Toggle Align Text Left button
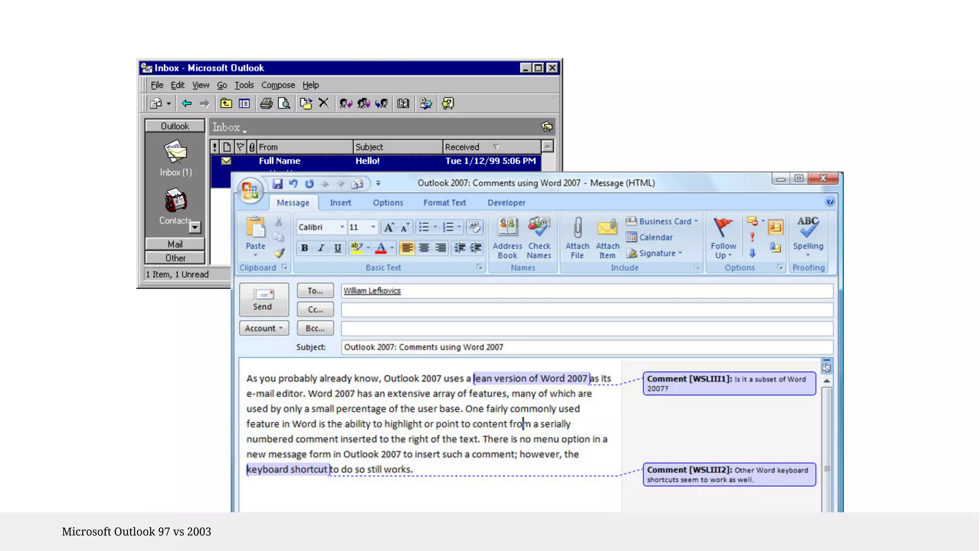 point(407,248)
